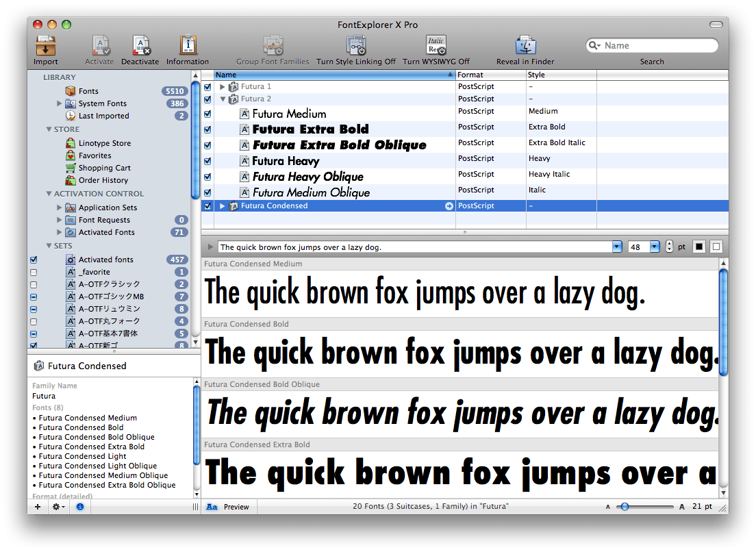Image resolution: width=756 pixels, height=552 pixels.
Task: Check the _favorite set checkbox
Action: pos(34,273)
